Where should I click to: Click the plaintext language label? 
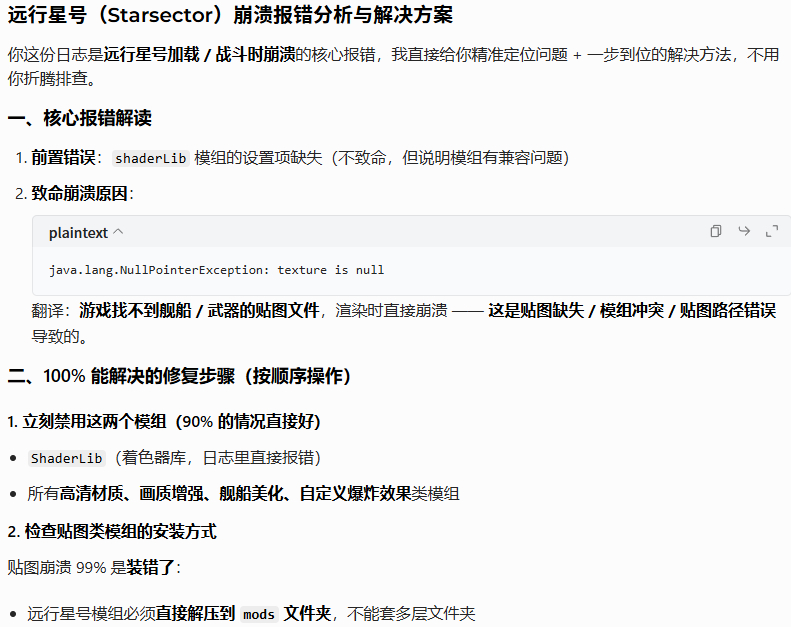tap(78, 233)
